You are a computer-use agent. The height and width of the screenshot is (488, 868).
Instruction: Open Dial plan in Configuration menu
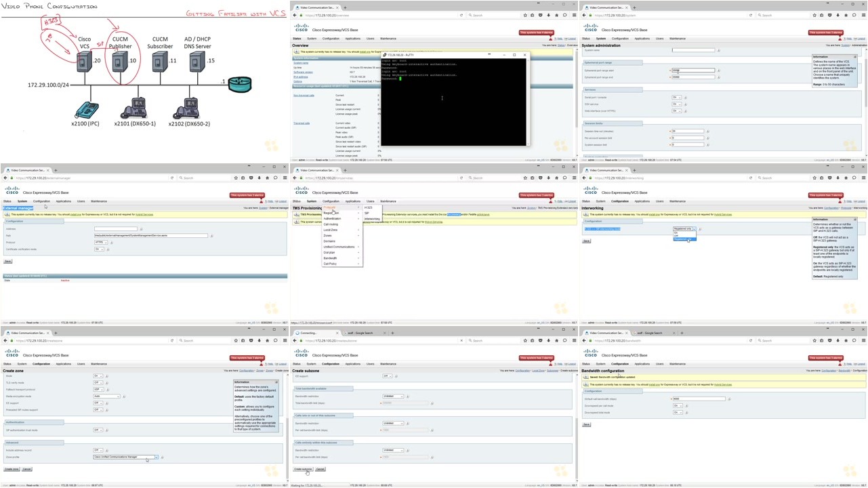coord(341,253)
